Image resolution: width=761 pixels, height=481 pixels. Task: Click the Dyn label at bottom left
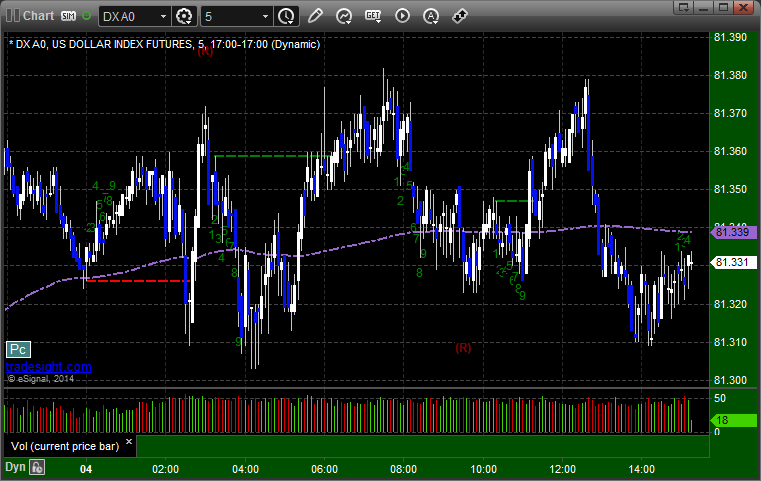[15, 467]
